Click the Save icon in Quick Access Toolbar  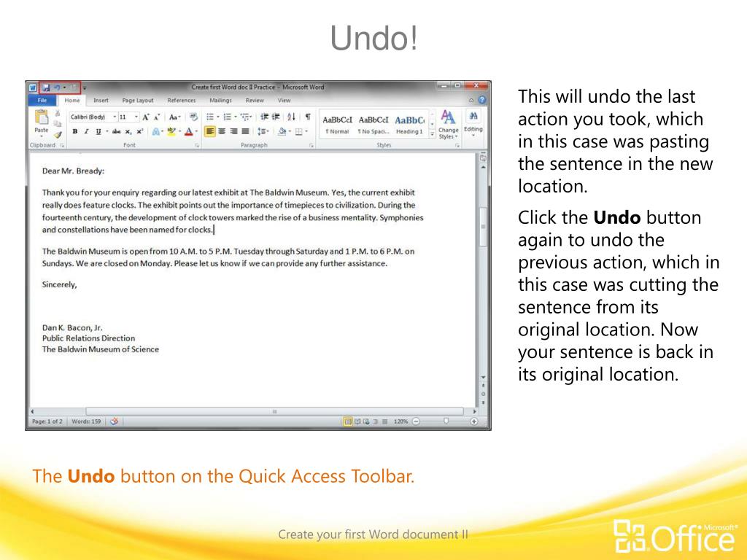coord(46,87)
